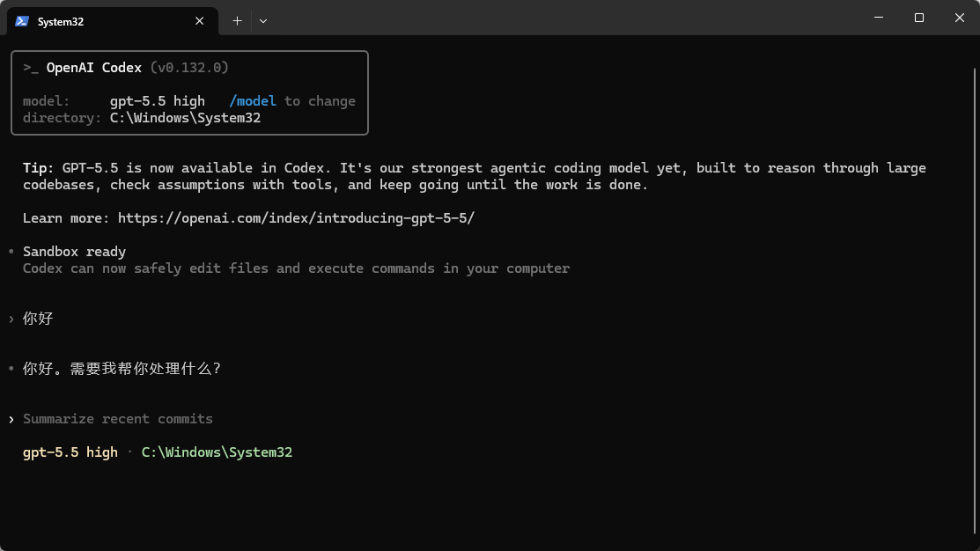Image resolution: width=980 pixels, height=551 pixels.
Task: Click the vertical scrollbar of terminal
Action: 976,300
